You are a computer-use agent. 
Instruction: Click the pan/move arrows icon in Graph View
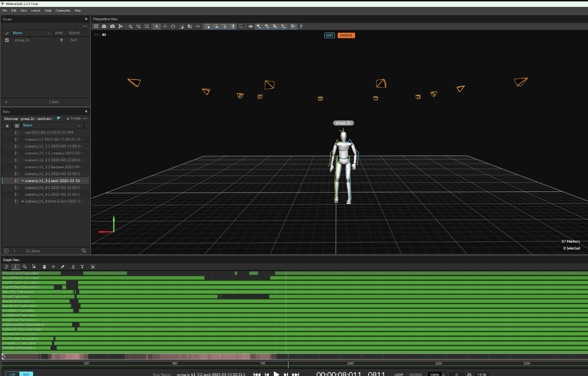(53, 267)
